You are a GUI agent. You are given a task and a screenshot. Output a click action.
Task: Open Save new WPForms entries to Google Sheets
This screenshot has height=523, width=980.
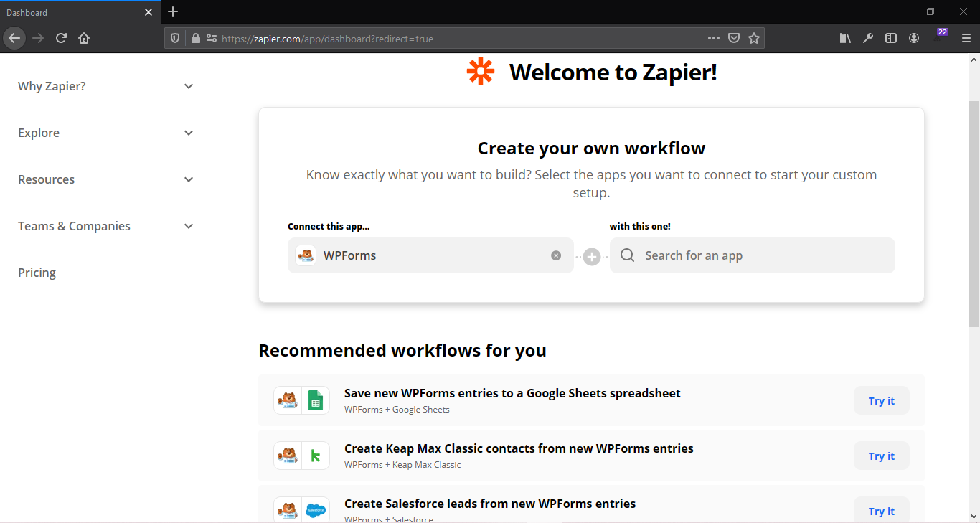[512, 393]
